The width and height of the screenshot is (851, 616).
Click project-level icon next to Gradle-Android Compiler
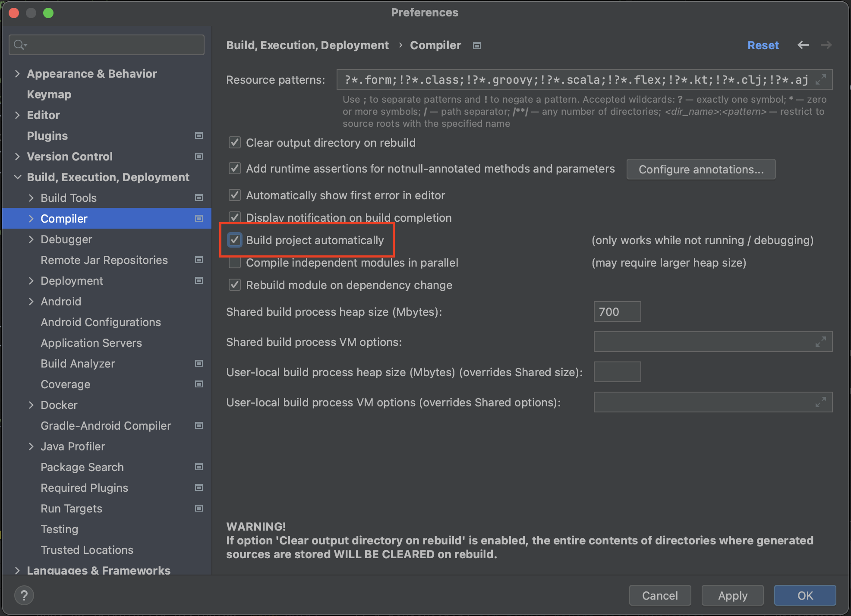pyautogui.click(x=199, y=425)
